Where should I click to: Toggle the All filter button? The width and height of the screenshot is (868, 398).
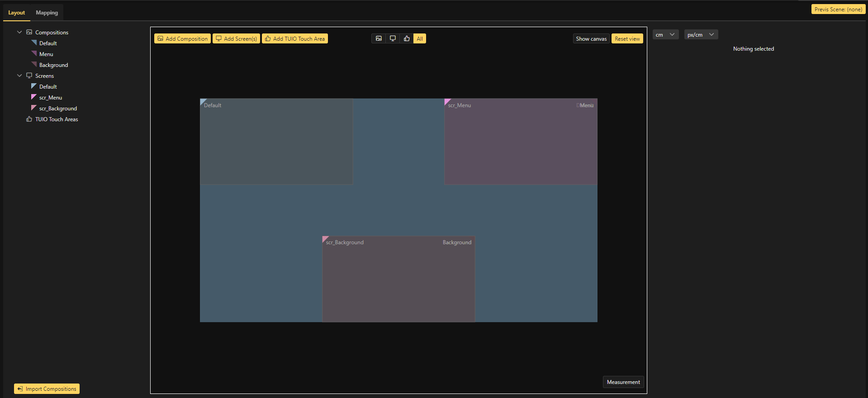(420, 39)
